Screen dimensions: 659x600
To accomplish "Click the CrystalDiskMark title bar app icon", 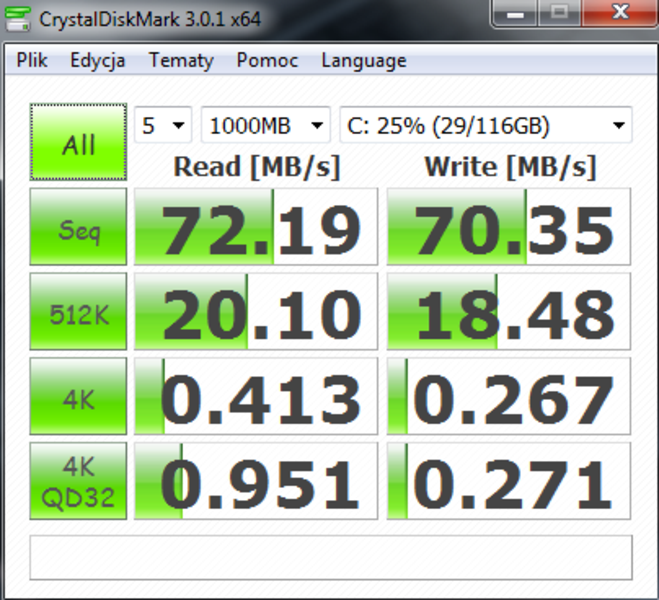I will (18, 18).
